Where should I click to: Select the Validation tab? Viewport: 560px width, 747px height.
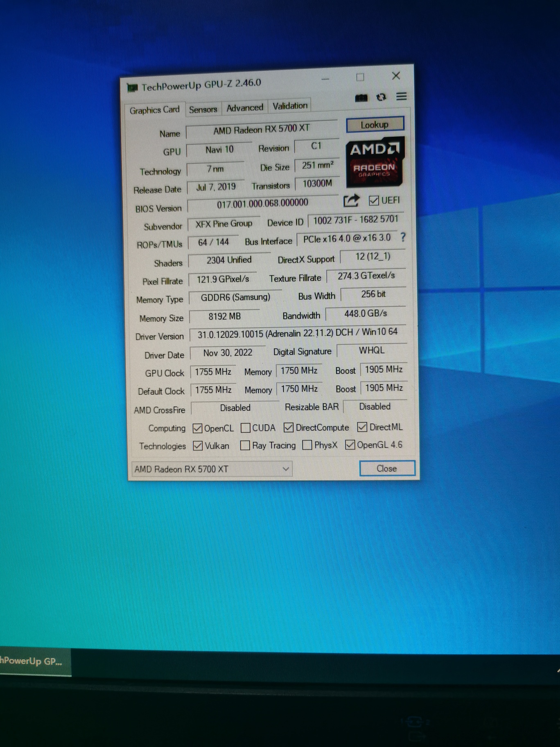pyautogui.click(x=290, y=106)
